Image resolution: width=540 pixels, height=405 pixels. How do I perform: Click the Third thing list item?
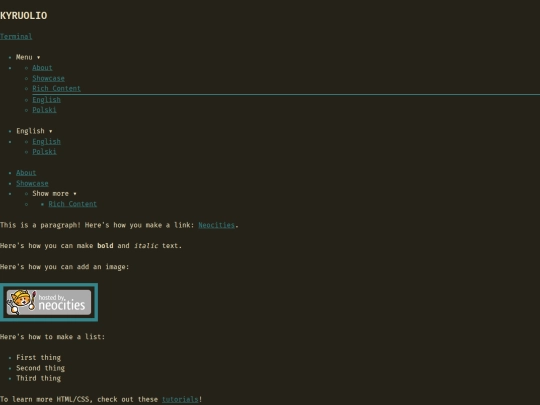[x=39, y=378]
